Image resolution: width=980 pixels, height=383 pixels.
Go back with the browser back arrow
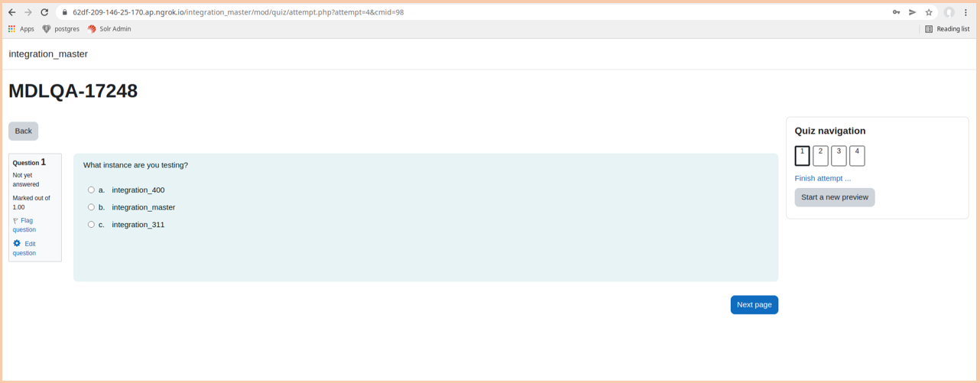[12, 12]
